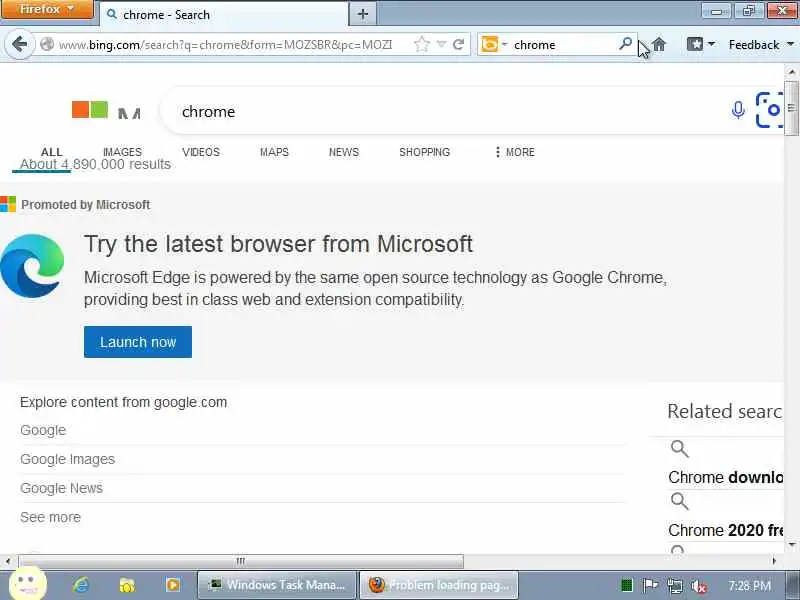
Task: Click the scroll right arrow
Action: (774, 561)
